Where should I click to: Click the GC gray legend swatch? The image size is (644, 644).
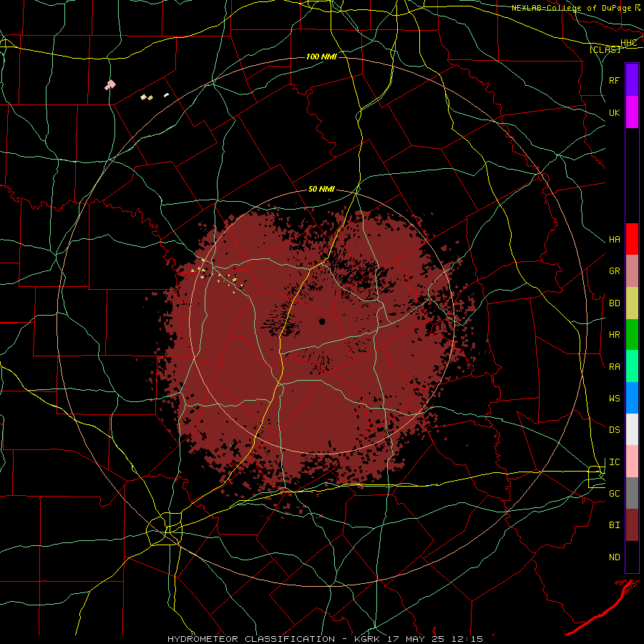pos(632,493)
